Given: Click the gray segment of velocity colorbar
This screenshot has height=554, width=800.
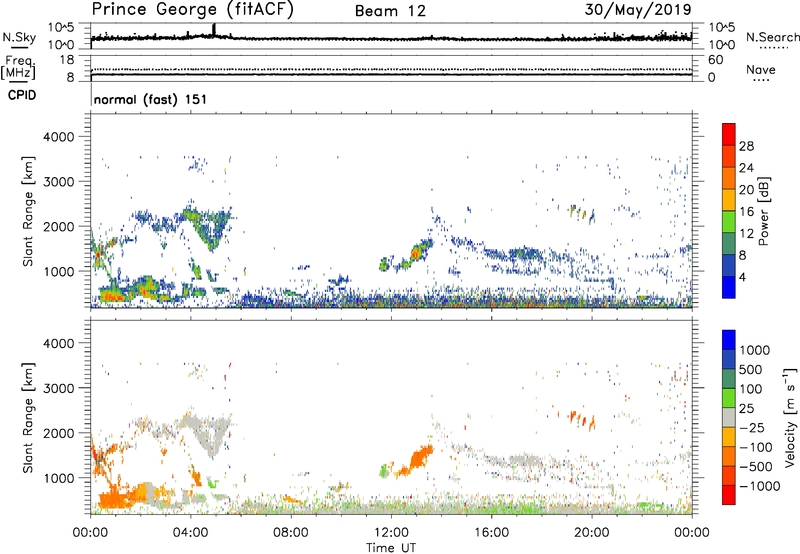Looking at the screenshot, I should pos(729,417).
